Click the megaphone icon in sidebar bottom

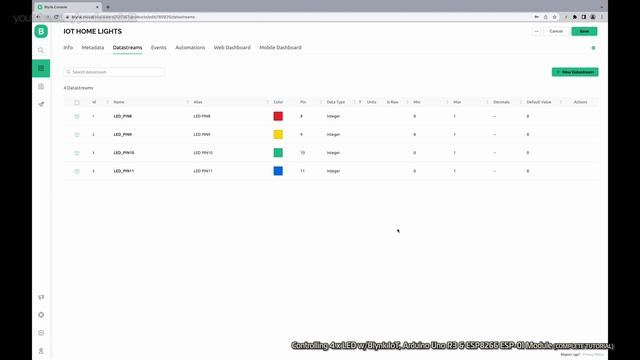[41, 297]
